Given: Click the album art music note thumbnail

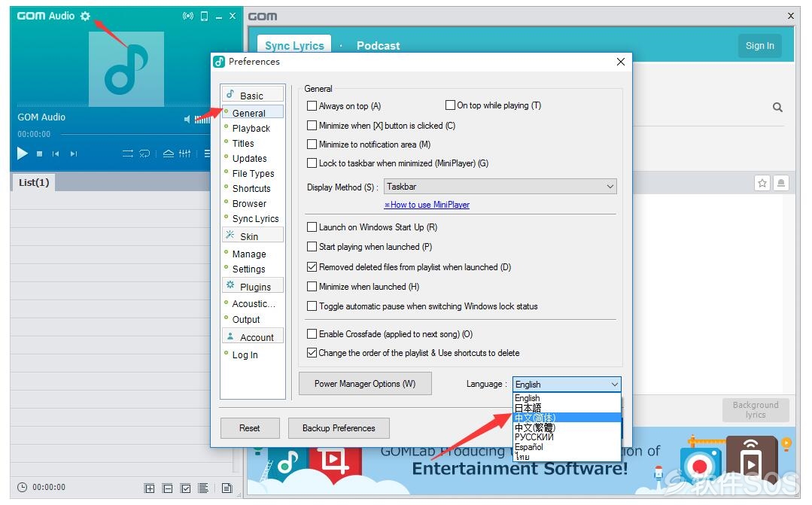Looking at the screenshot, I should [126, 69].
